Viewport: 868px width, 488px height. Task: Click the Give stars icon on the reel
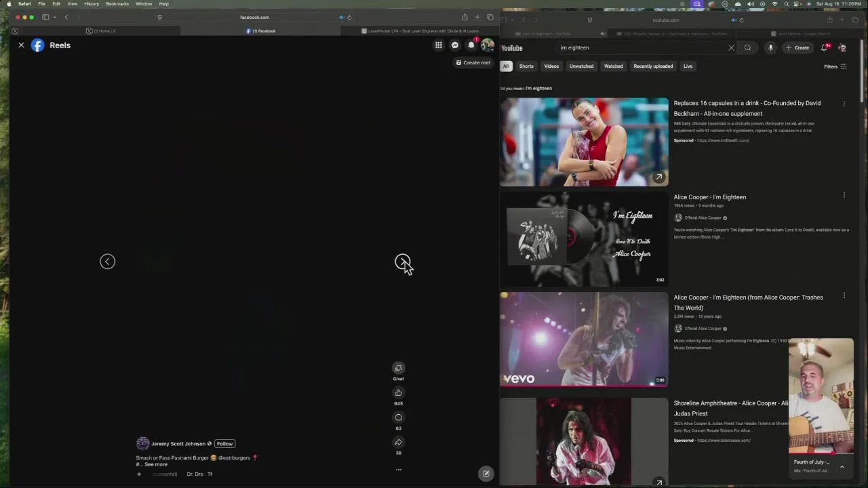399,368
